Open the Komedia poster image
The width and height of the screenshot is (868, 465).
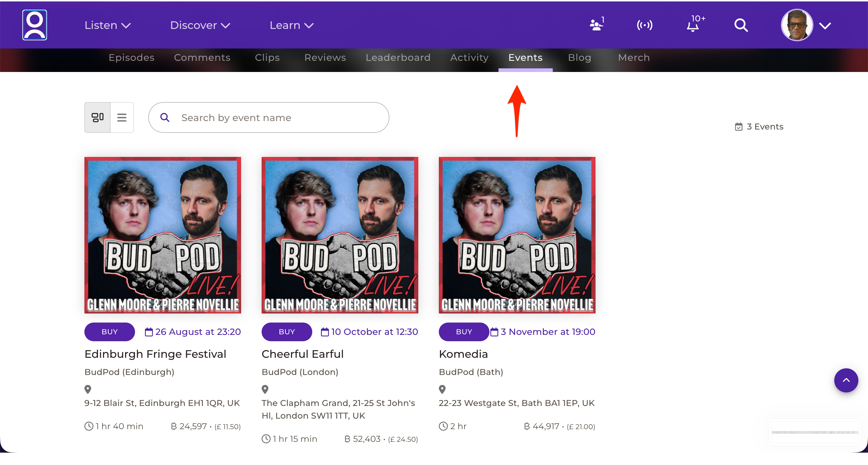click(x=517, y=236)
